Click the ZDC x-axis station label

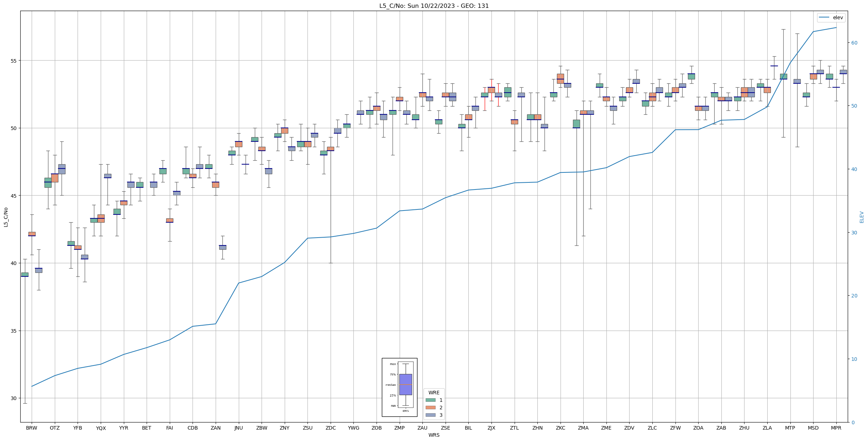pos(331,428)
